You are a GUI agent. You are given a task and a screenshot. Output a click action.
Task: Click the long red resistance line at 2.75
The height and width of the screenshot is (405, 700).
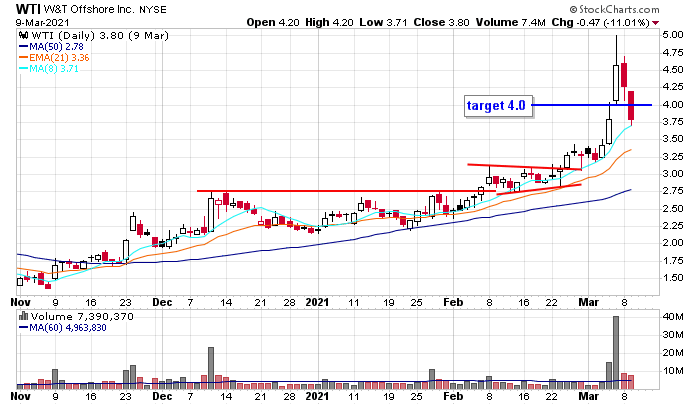(x=346, y=191)
